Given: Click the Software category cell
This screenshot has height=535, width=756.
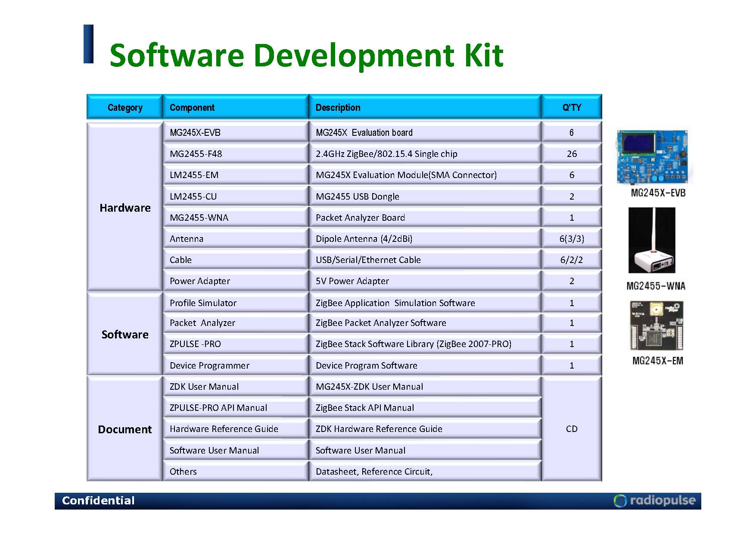Looking at the screenshot, I should (x=125, y=335).
